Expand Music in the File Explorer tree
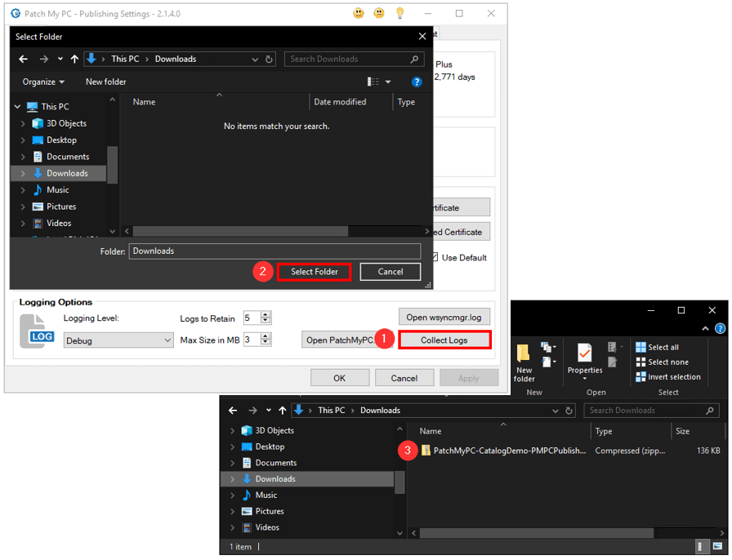This screenshot has width=732, height=560. click(233, 496)
